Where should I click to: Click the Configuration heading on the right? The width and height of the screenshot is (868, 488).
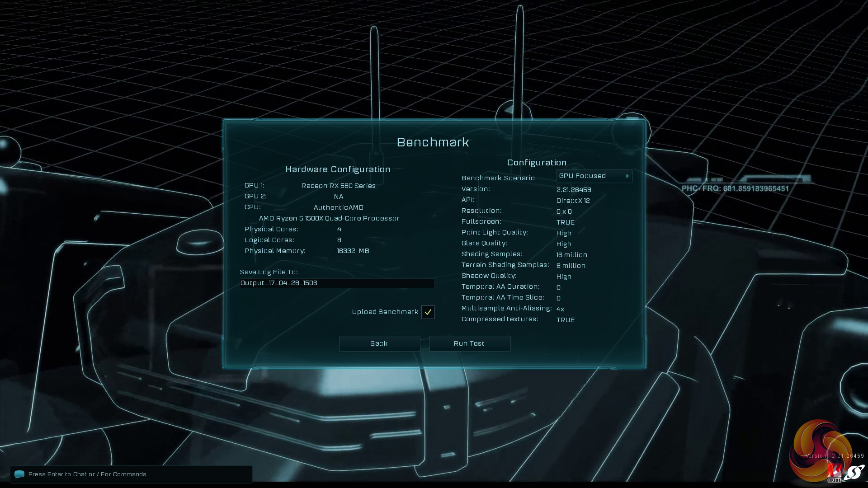[537, 163]
